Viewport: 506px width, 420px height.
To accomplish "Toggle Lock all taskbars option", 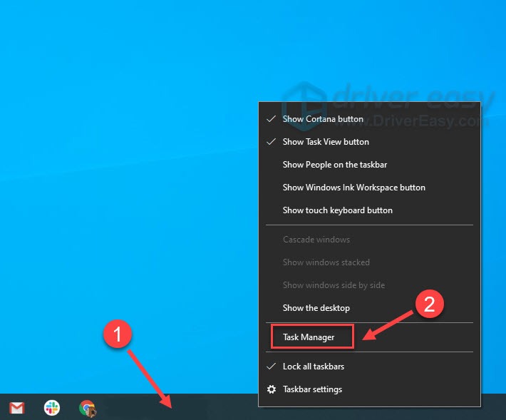I will click(x=369, y=367).
